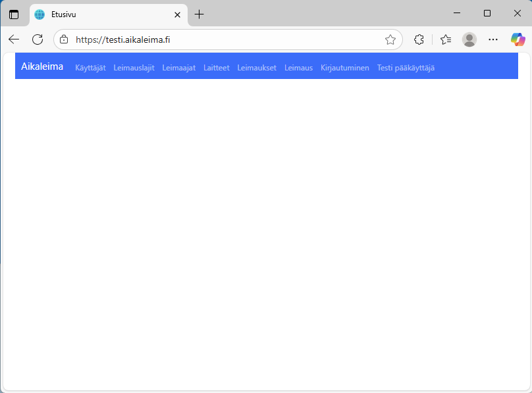Image resolution: width=532 pixels, height=393 pixels.
Task: Open the tab actions menu icon
Action: click(x=14, y=14)
